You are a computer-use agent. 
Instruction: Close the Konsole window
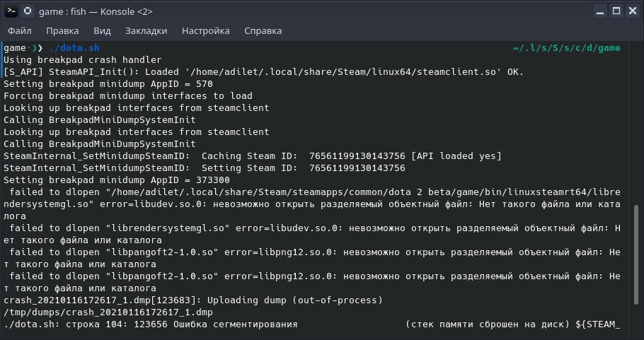[633, 11]
